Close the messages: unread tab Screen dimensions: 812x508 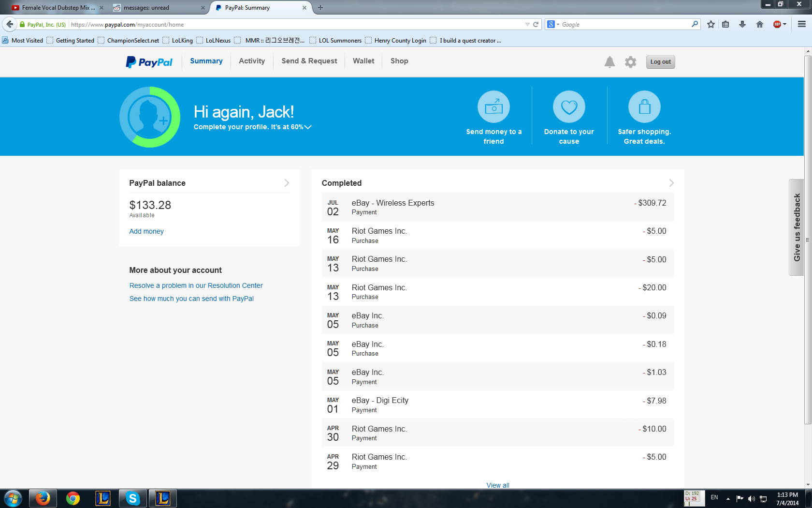click(203, 8)
